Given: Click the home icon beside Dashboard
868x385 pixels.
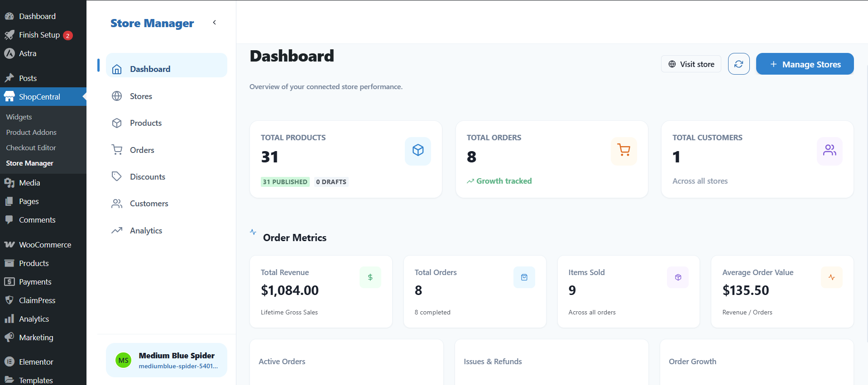Looking at the screenshot, I should [x=117, y=69].
